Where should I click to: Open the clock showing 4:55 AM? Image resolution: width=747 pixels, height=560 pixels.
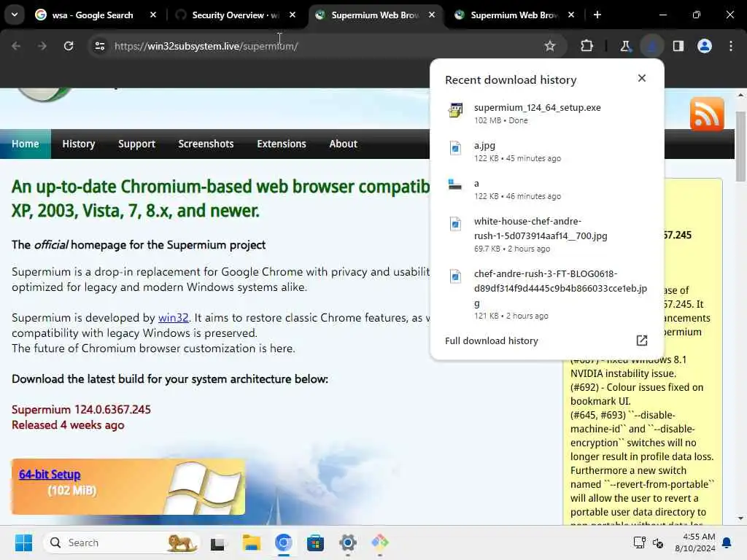point(695,542)
